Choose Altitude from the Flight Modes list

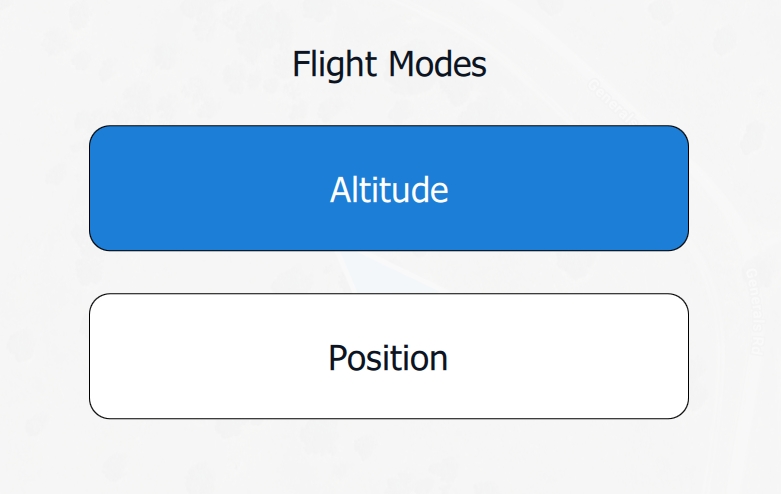(389, 188)
